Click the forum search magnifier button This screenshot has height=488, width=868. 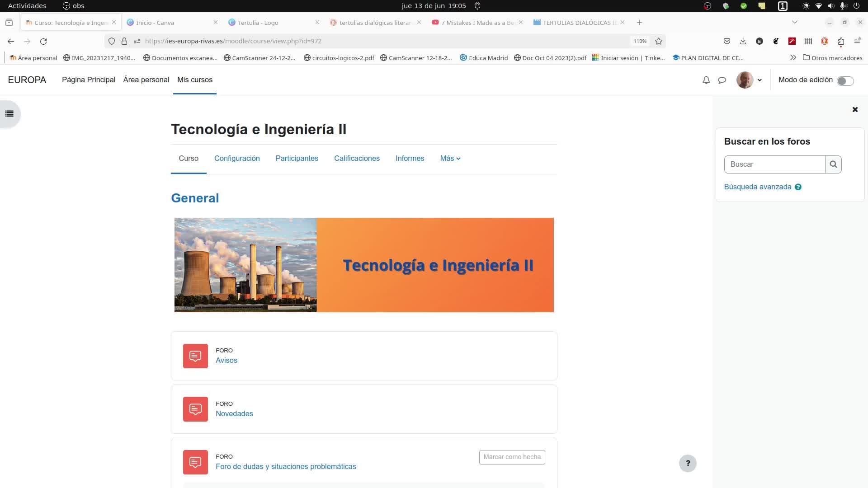[833, 164]
